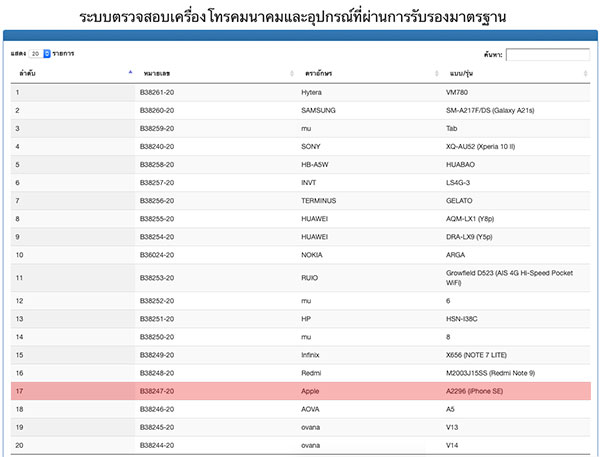The height and width of the screenshot is (457, 600).
Task: Click the Redmi Note 9 model cell
Action: coord(492,373)
